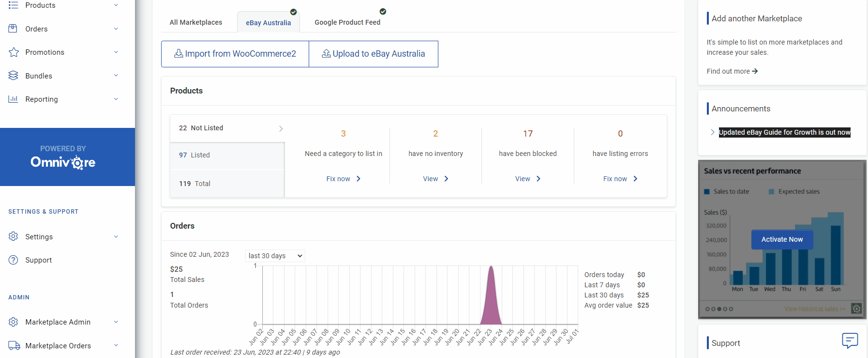868x358 pixels.
Task: Expand the Reporting menu chevron
Action: [x=116, y=99]
